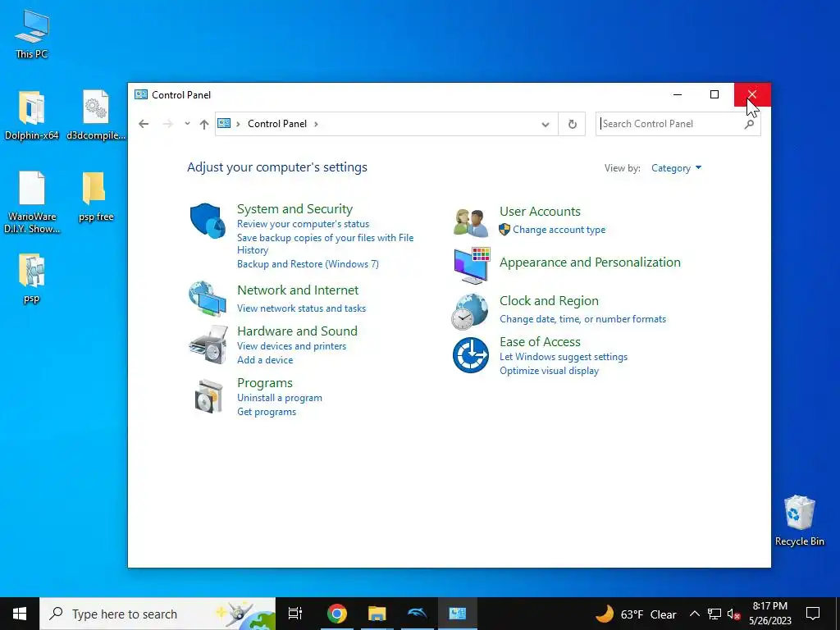Viewport: 840px width, 630px height.
Task: Open the System and Security shield icon
Action: pyautogui.click(x=208, y=220)
